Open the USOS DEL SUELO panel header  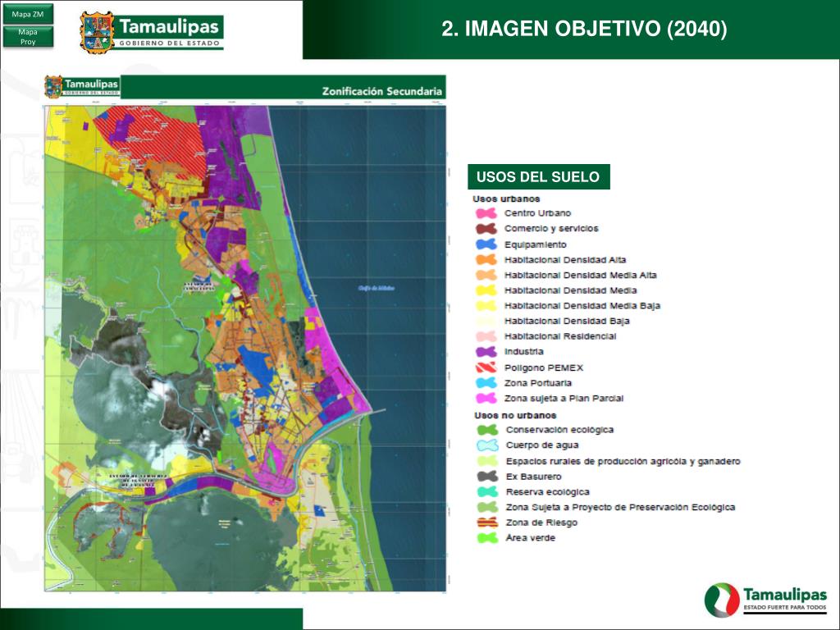[x=537, y=176]
